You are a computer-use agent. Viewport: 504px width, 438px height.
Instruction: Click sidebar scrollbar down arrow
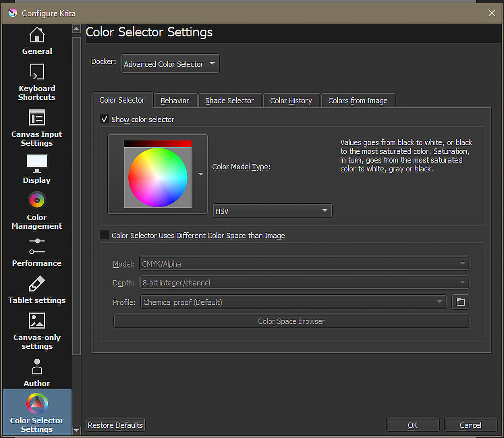tap(76, 430)
